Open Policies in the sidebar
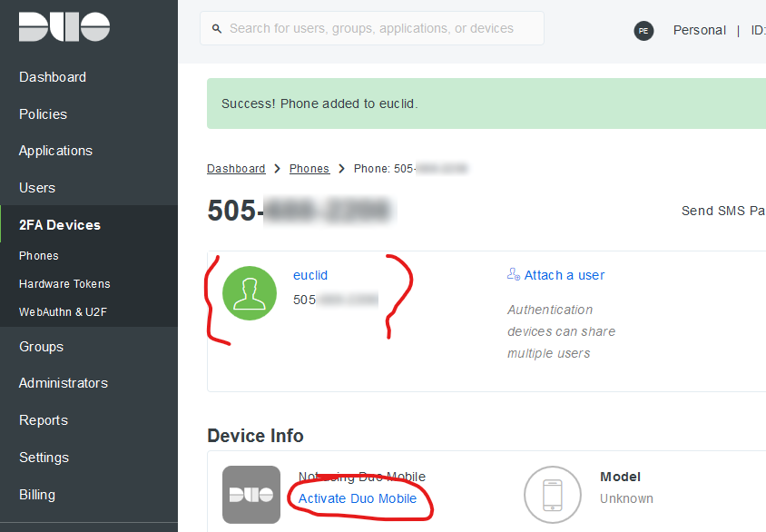The height and width of the screenshot is (532, 766). [43, 113]
